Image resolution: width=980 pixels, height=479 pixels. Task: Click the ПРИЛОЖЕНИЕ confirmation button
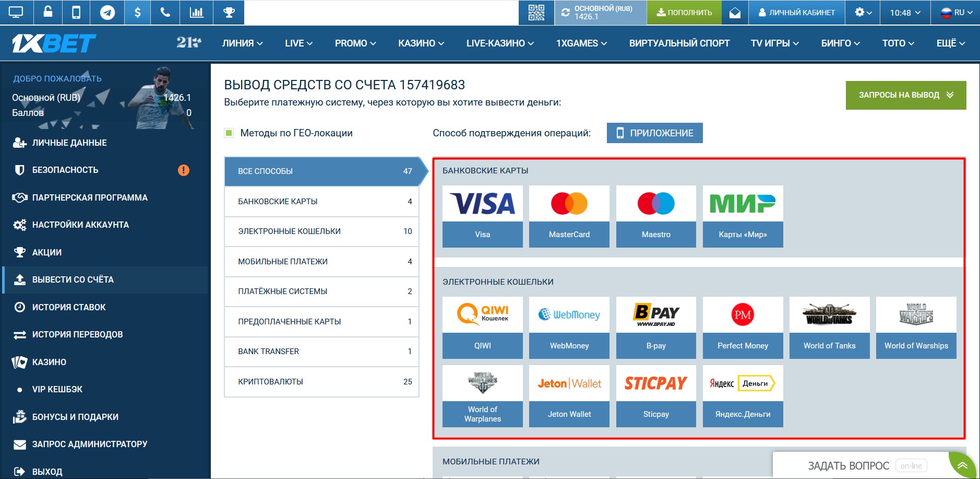655,133
